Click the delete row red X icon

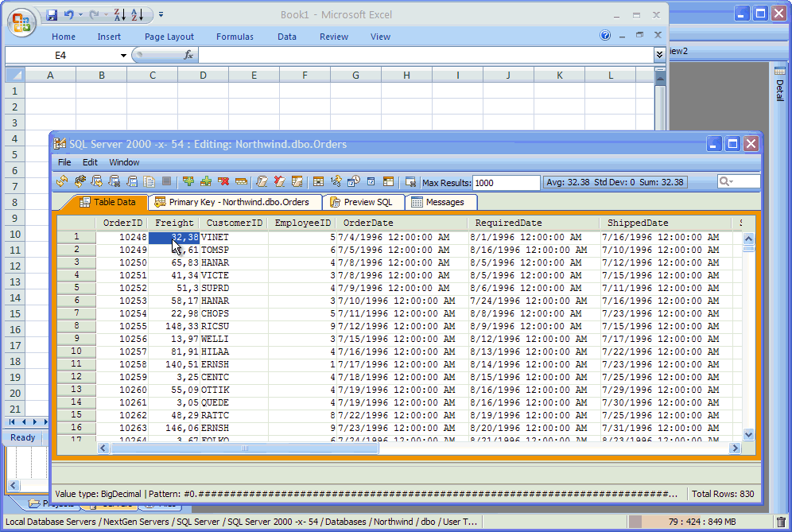[x=223, y=181]
